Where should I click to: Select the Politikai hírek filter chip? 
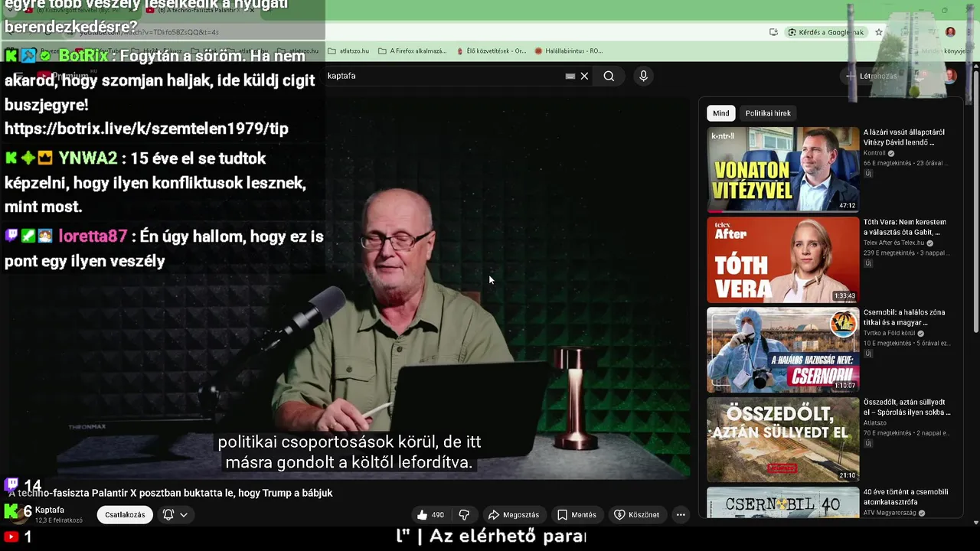pyautogui.click(x=768, y=113)
